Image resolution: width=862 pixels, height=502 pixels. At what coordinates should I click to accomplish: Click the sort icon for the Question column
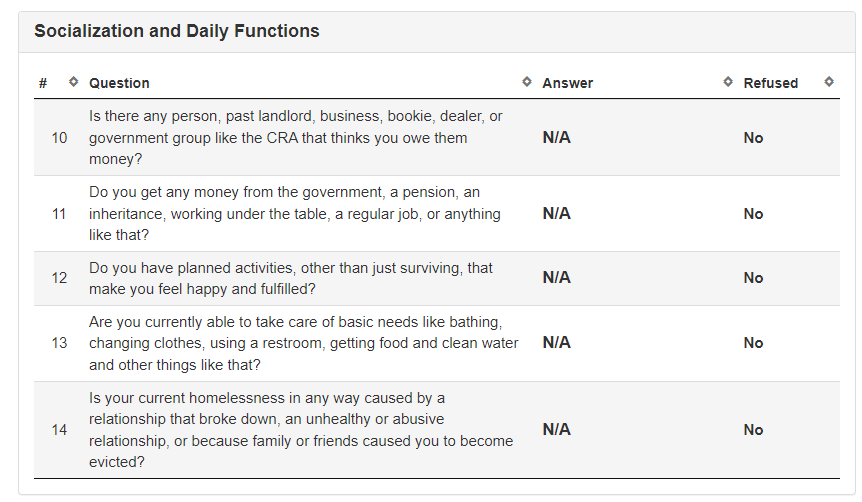click(x=527, y=82)
